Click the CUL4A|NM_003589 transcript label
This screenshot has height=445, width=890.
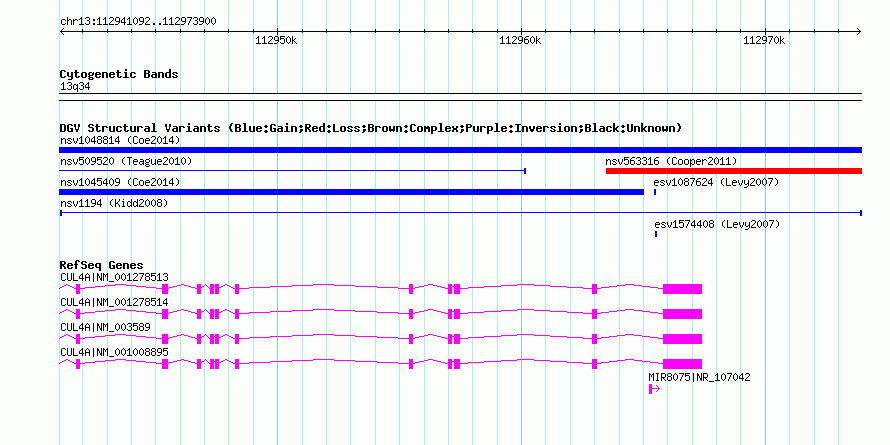point(105,327)
